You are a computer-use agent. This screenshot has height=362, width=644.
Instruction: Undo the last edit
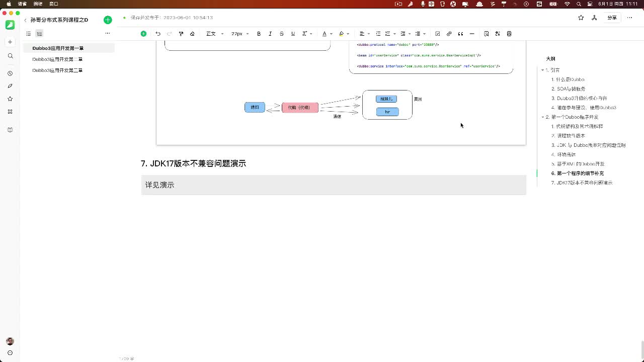point(158,34)
